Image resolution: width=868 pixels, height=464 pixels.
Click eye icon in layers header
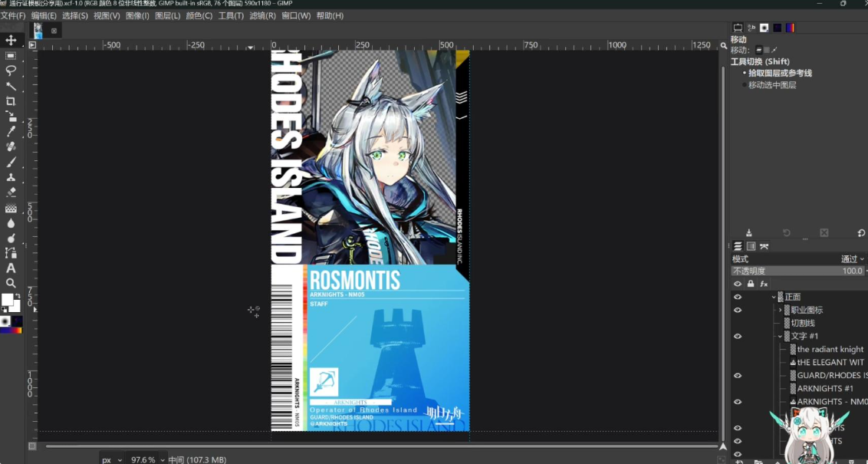(738, 284)
